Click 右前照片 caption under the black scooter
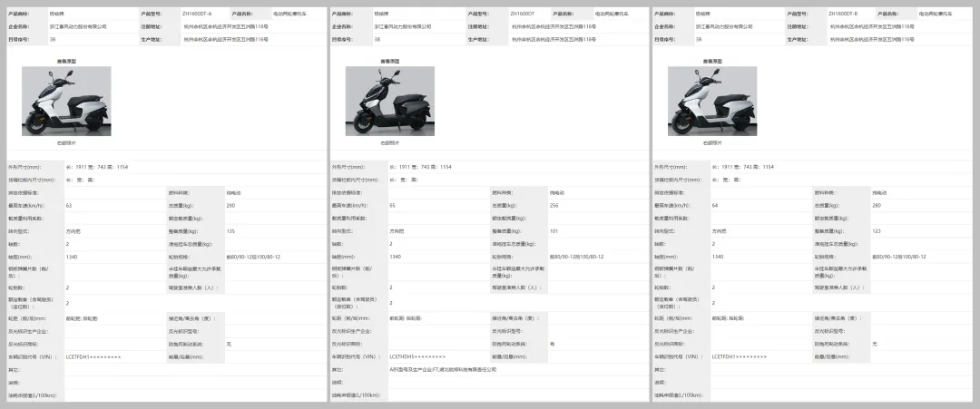The image size is (980, 409). 390,142
